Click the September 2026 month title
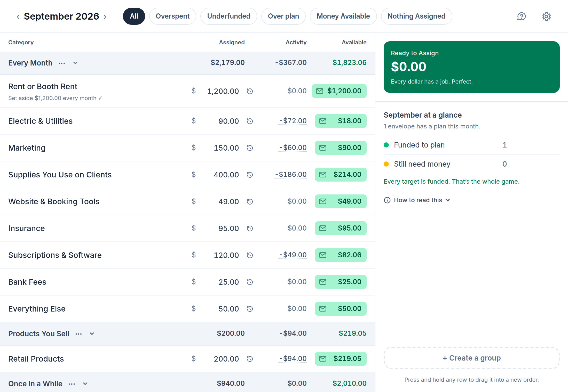The width and height of the screenshot is (568, 392). pyautogui.click(x=61, y=17)
